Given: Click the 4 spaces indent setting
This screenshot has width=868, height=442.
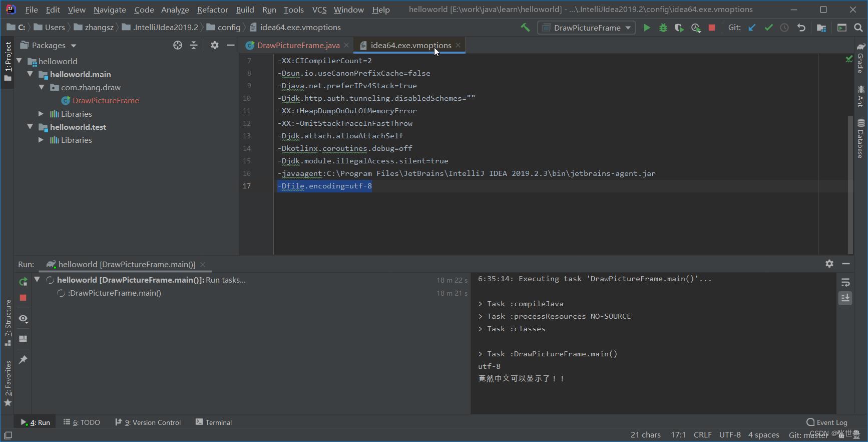Looking at the screenshot, I should (763, 434).
